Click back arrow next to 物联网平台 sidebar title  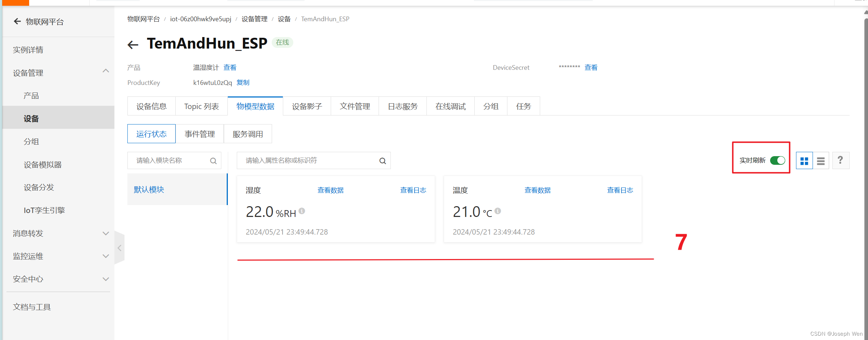[17, 21]
